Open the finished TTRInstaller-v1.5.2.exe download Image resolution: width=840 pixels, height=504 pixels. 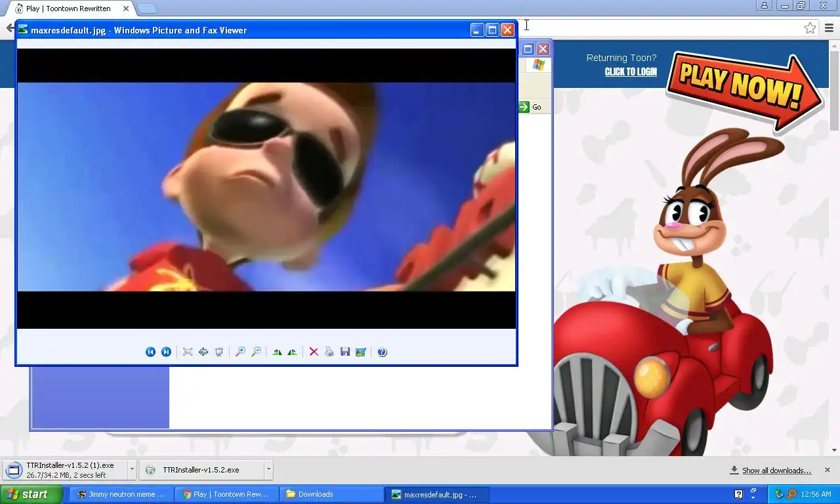pos(202,470)
